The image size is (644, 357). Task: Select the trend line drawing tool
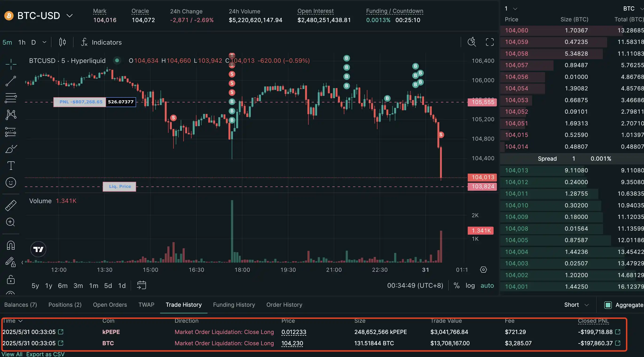pos(11,81)
